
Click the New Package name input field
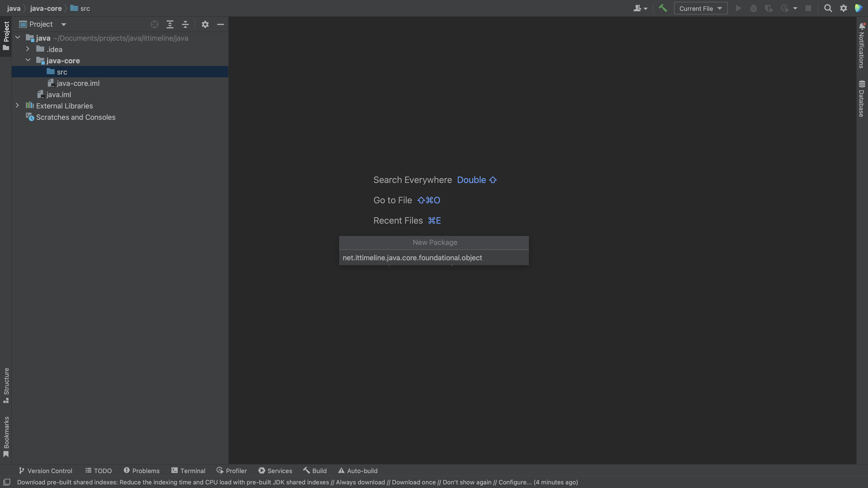434,258
